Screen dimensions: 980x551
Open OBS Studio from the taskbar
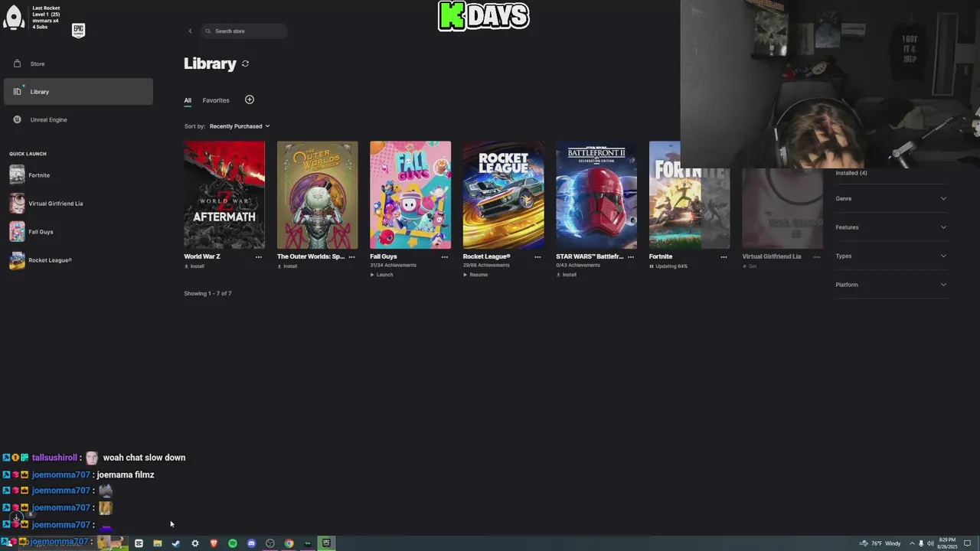point(270,543)
